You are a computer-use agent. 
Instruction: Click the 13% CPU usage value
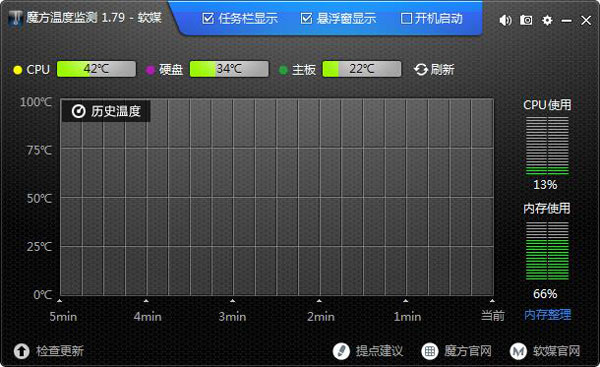545,185
